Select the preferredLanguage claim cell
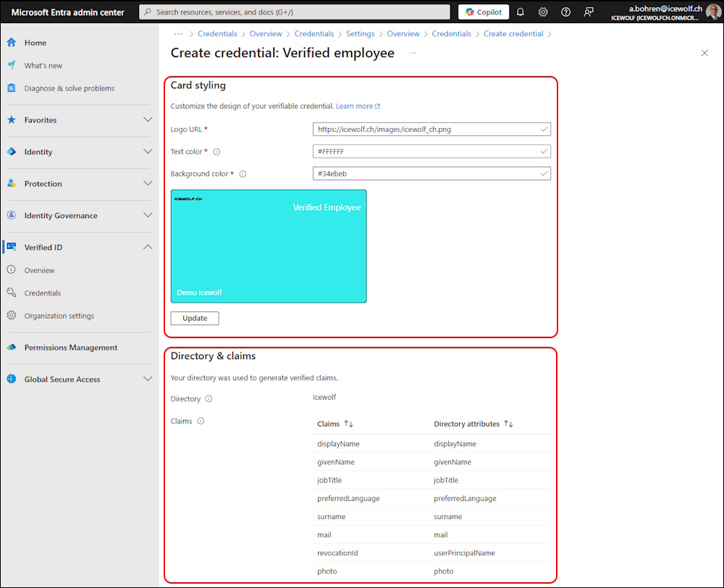 pos(348,498)
